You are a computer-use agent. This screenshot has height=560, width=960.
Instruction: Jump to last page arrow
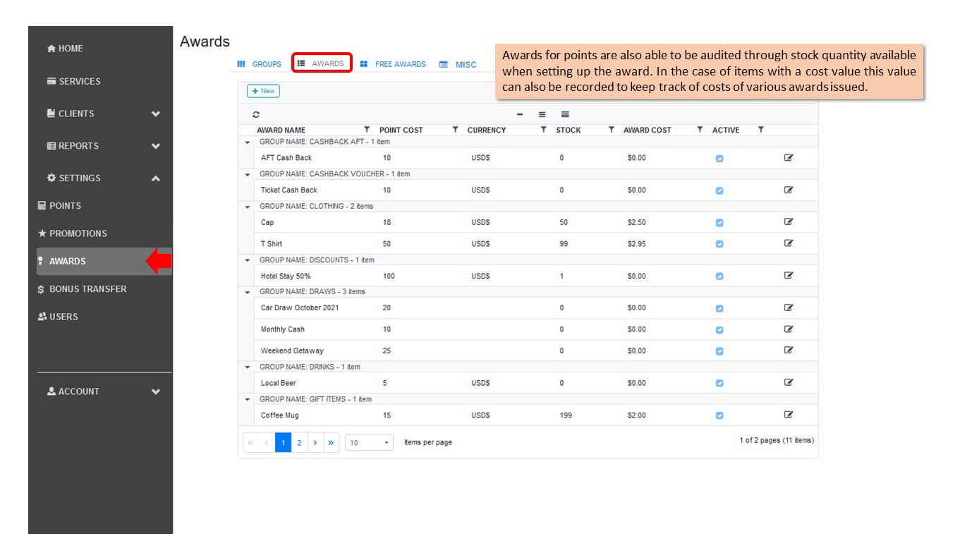click(332, 443)
